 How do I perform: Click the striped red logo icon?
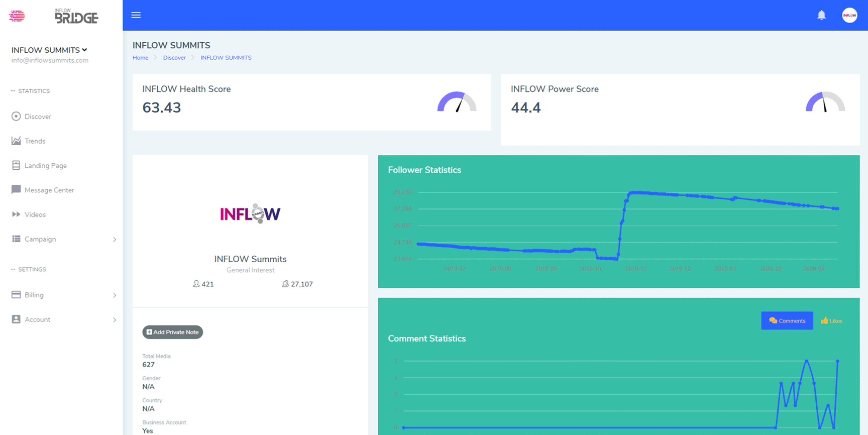coord(17,16)
